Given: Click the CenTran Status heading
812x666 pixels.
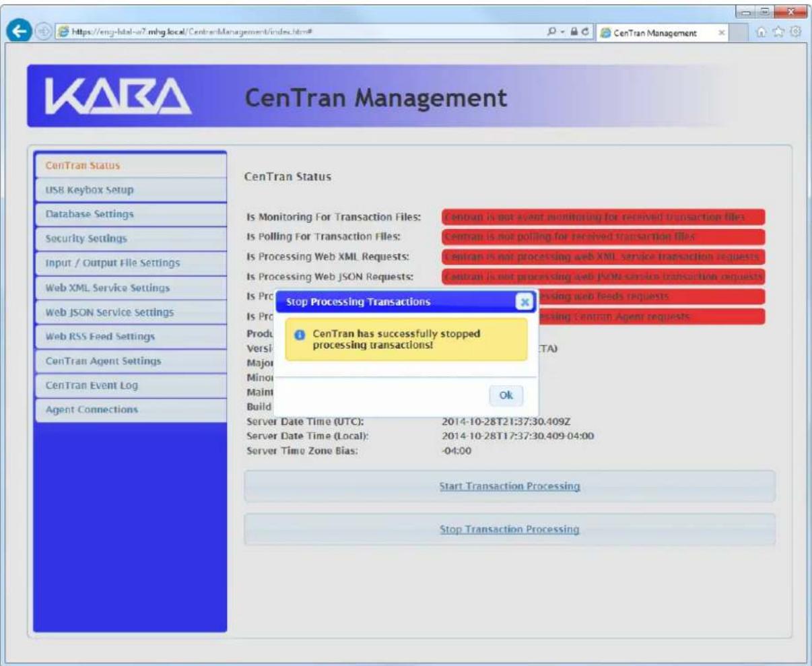Looking at the screenshot, I should pos(287,177).
